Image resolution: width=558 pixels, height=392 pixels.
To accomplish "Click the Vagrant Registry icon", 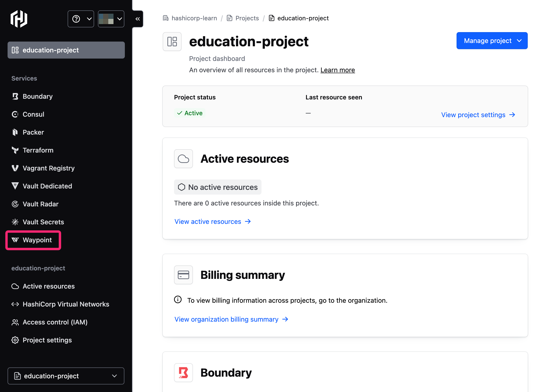I will click(x=15, y=168).
